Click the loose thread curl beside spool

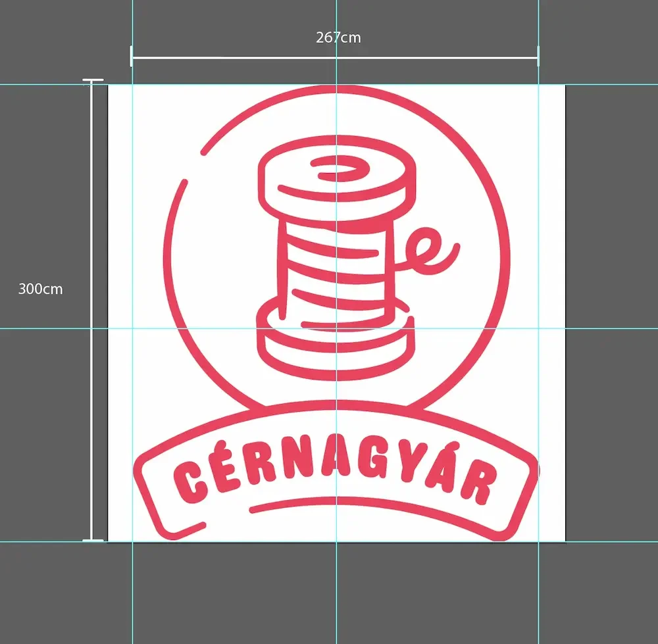tap(428, 252)
